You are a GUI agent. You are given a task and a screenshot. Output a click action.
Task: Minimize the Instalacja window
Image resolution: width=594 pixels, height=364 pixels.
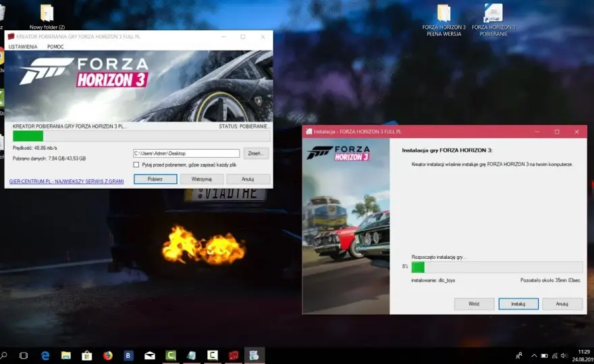[x=537, y=131]
